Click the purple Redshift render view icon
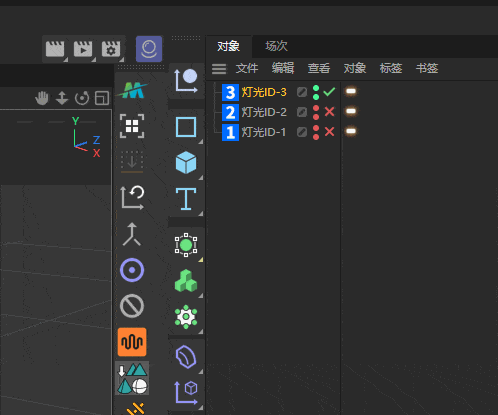 [149, 49]
